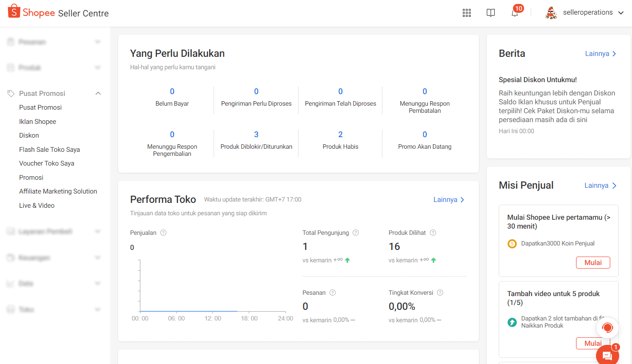Viewport: 632px width, 364px height.
Task: Open the chat bubble with 1 unread
Action: [x=607, y=355]
